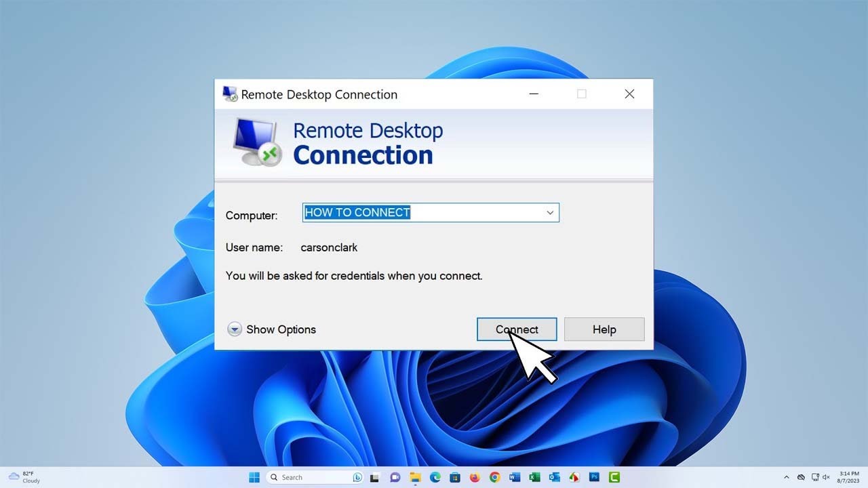Screen dimensions: 868x488
Task: Close the Remote Desktop Connection window
Action: pos(629,94)
